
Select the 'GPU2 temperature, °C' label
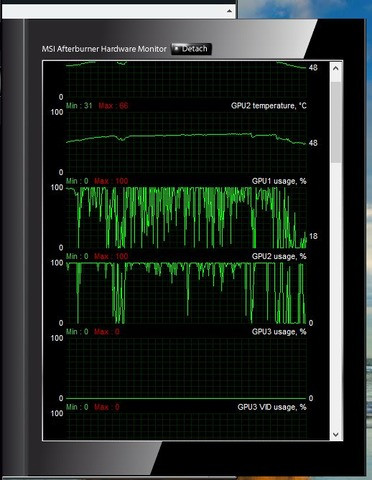269,106
